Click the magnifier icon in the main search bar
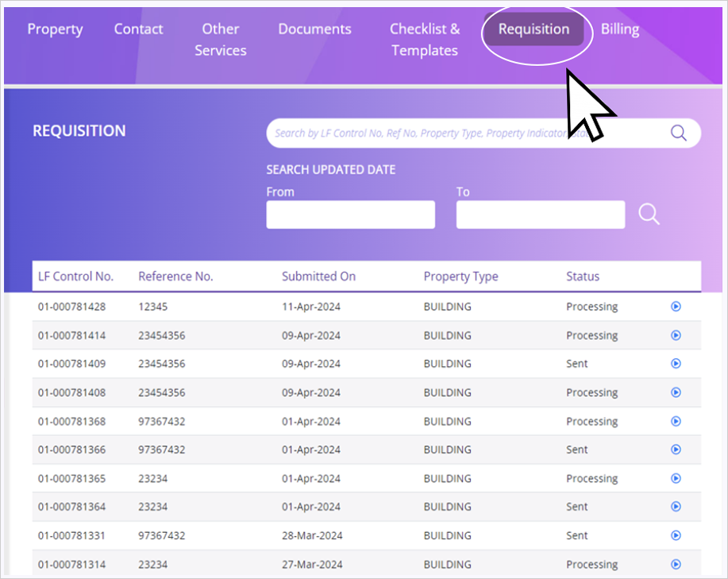Screen dimensions: 728x579 pyautogui.click(x=678, y=133)
